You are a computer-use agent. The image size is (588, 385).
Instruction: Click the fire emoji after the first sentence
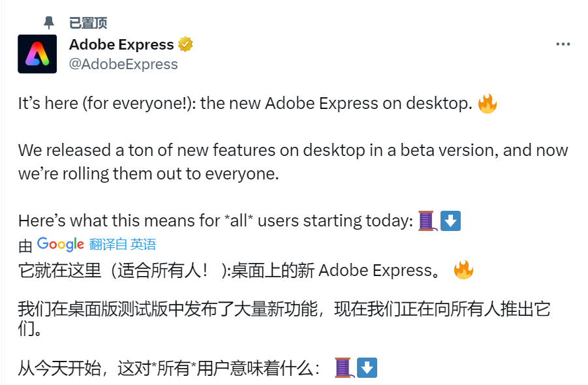coord(489,102)
